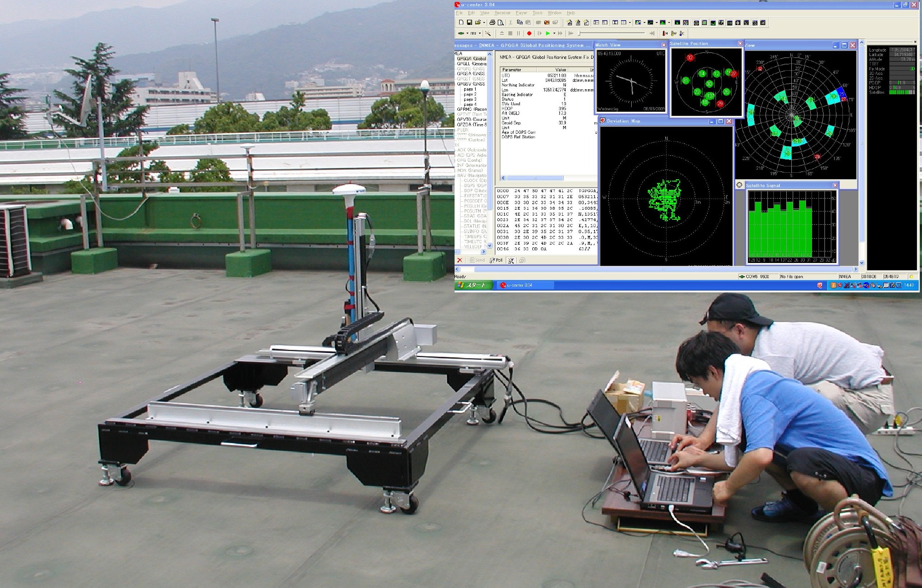Open the Table View icon
922x588 pixels.
(x=623, y=23)
